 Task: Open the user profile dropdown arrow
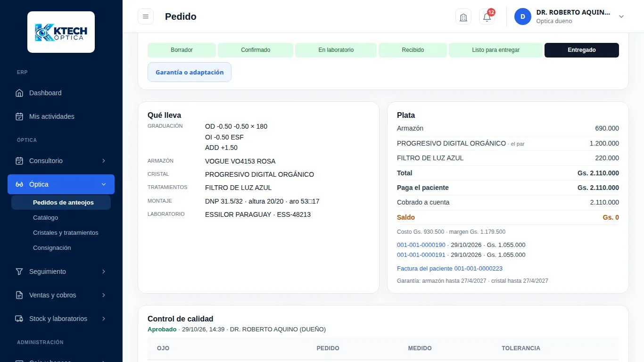tap(621, 16)
